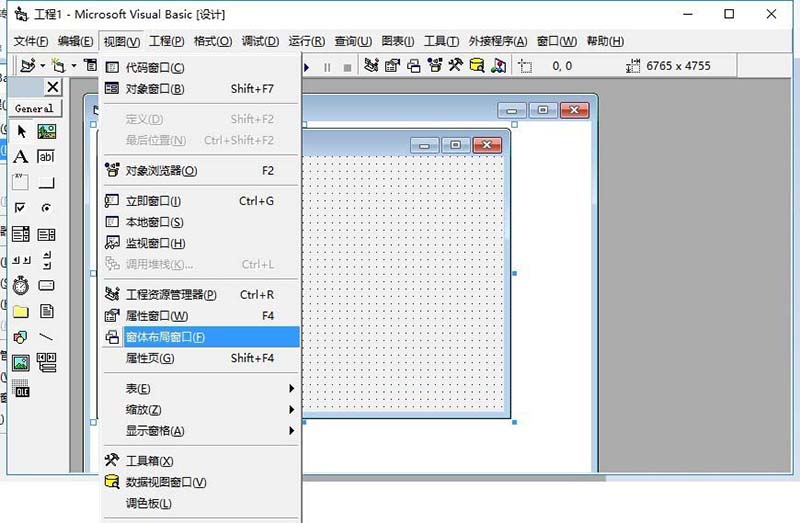Click the Break (pause) toolbar button
This screenshot has height=523, width=800.
pyautogui.click(x=327, y=67)
